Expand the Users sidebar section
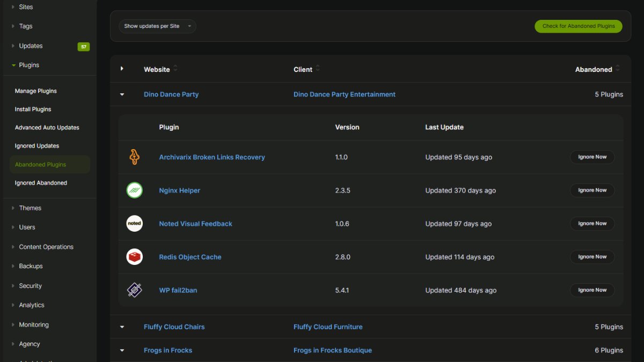This screenshot has height=362, width=644. [13, 227]
